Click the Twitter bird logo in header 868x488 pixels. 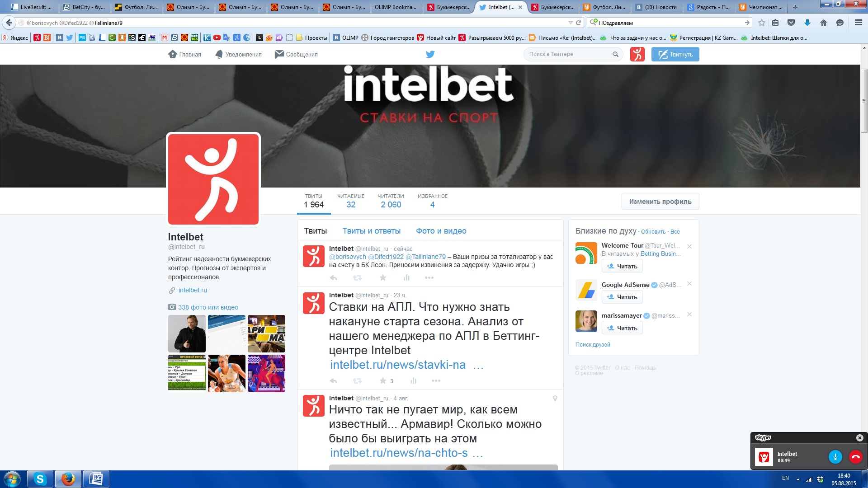pyautogui.click(x=430, y=54)
